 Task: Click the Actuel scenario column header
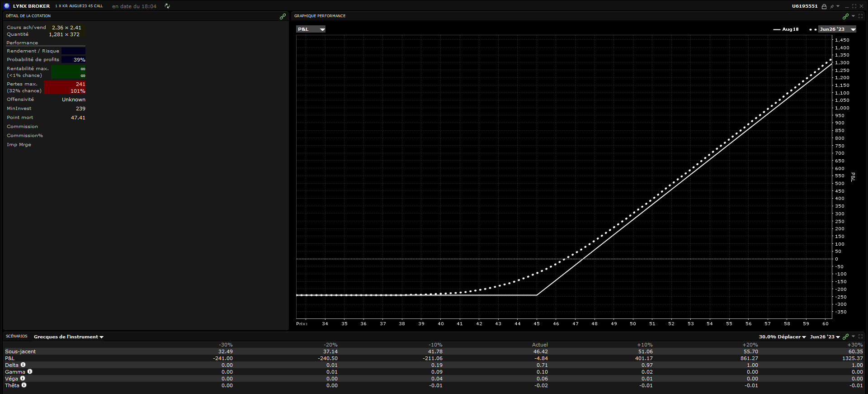540,345
